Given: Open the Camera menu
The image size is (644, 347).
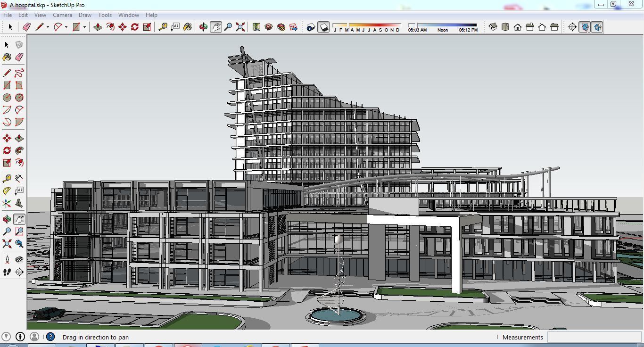Looking at the screenshot, I should 62,15.
